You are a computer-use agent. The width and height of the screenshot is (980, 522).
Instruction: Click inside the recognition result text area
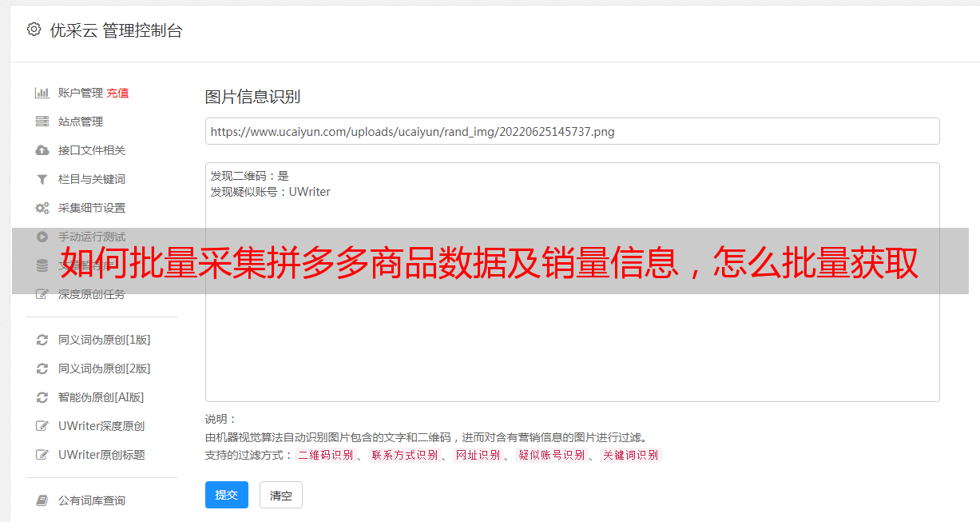[572, 281]
